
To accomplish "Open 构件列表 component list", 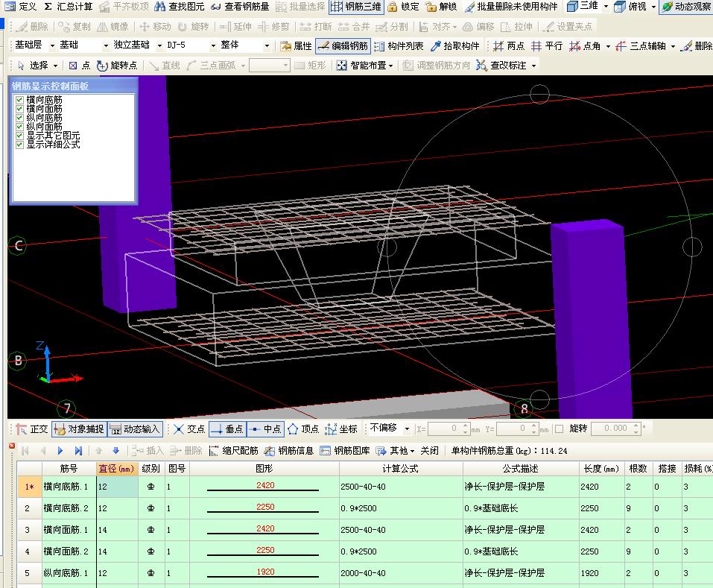I will point(399,46).
